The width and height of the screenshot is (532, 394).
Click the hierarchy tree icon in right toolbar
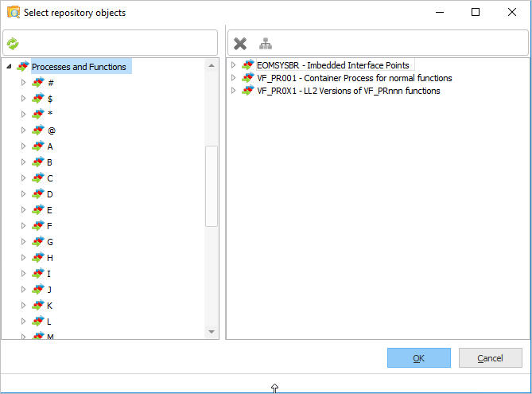pyautogui.click(x=265, y=44)
